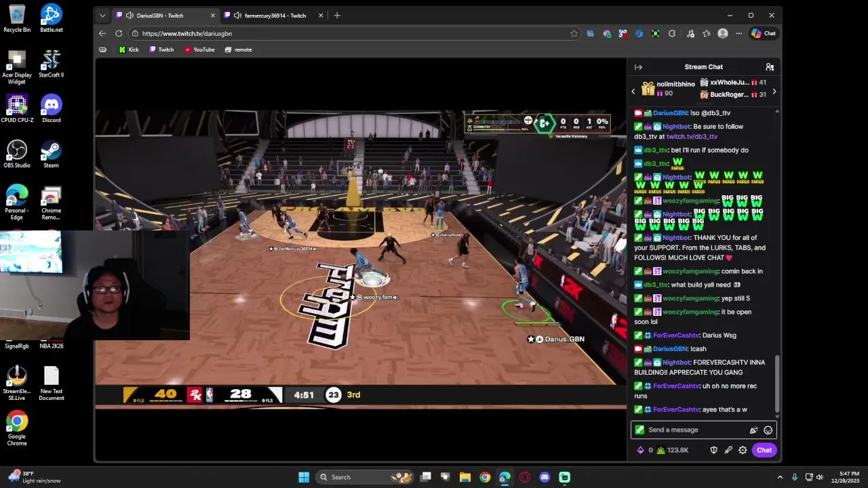Show hidden system tray icons
Image resolution: width=868 pixels, height=488 pixels.
tap(780, 477)
